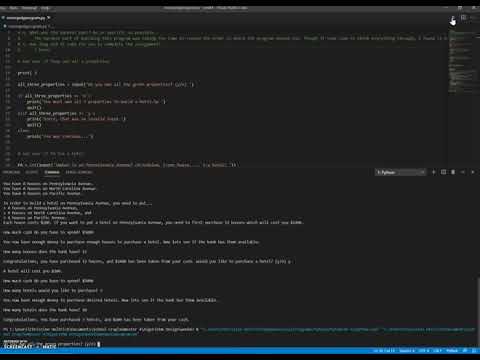Click the else: line in the editor
Viewport: 480px width, 360px height.
pyautogui.click(x=23, y=130)
